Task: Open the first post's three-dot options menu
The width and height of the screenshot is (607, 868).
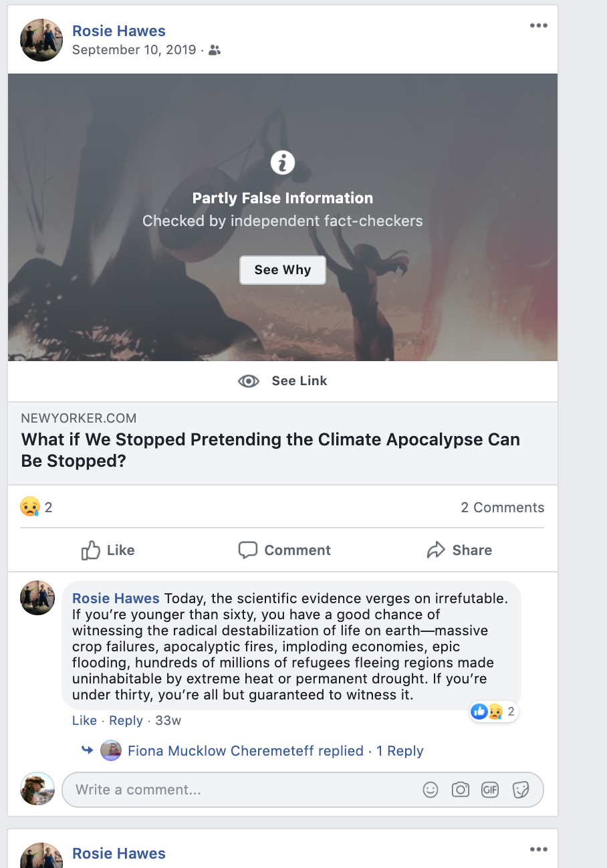Action: [538, 26]
